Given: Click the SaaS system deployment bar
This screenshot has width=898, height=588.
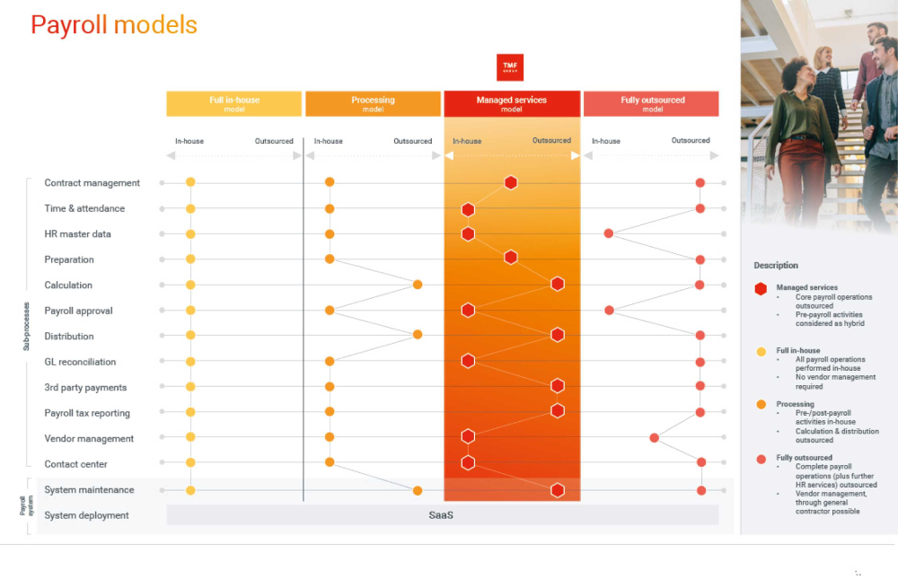Looking at the screenshot, I should pyautogui.click(x=442, y=515).
